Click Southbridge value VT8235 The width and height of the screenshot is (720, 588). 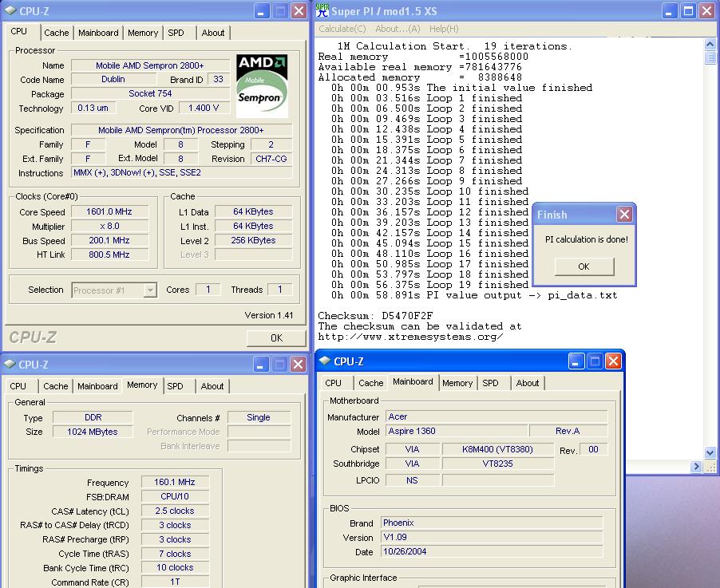(498, 464)
